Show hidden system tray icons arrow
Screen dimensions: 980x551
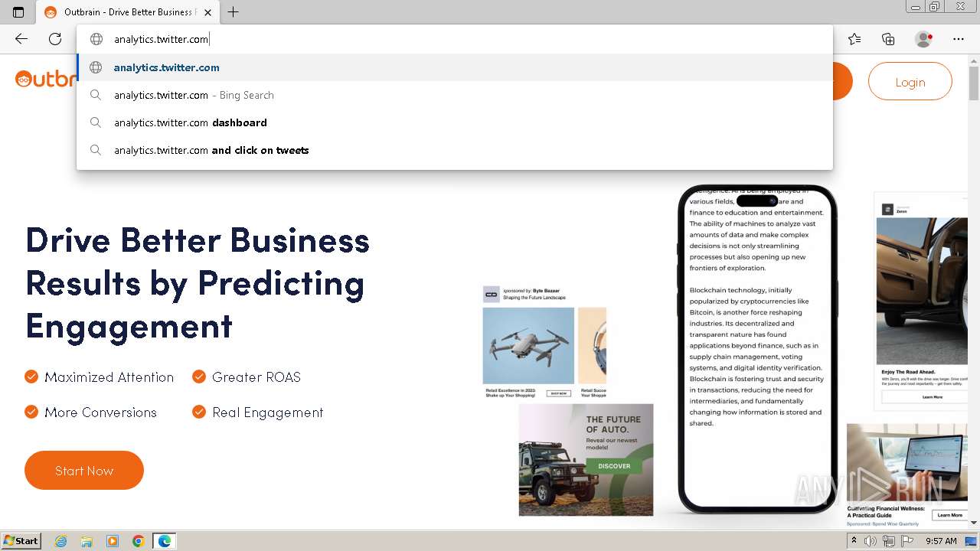point(854,541)
